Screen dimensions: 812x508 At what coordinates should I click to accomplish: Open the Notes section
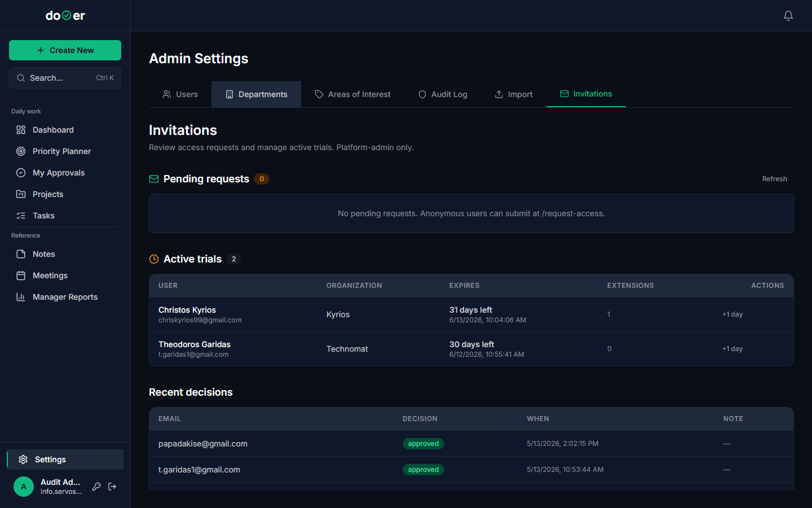pyautogui.click(x=65, y=254)
